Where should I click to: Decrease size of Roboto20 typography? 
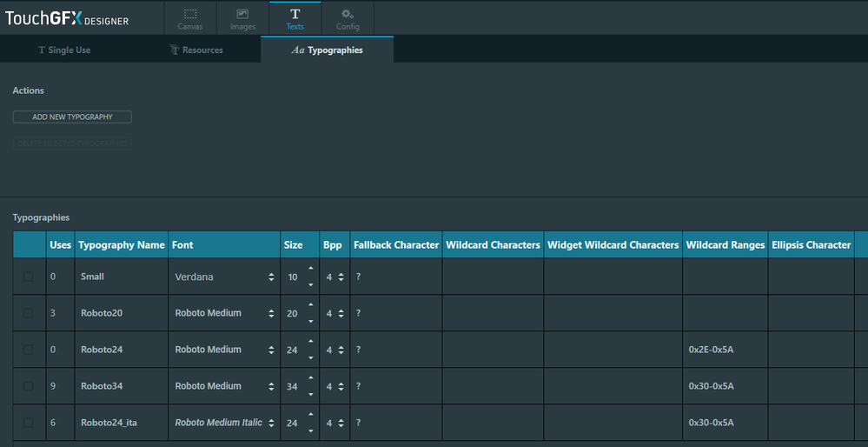point(310,321)
